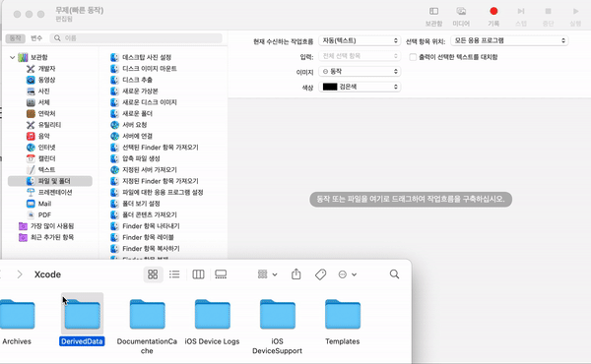Select the 연락처 library category

point(46,114)
